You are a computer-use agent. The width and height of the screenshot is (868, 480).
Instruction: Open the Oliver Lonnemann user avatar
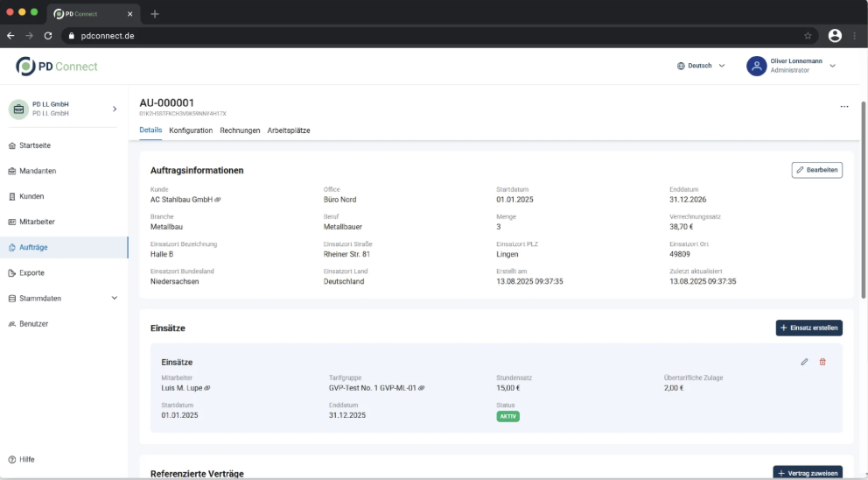point(756,66)
